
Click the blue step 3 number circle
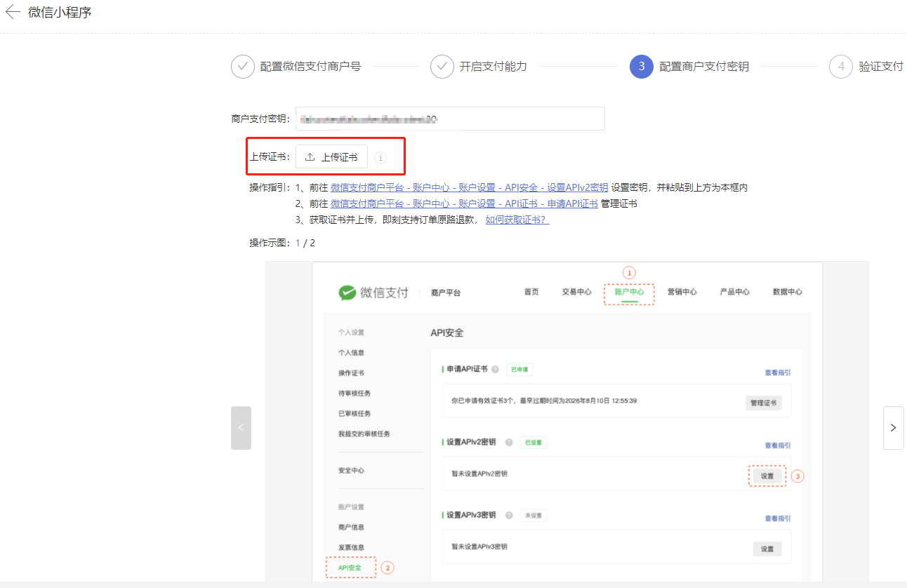pyautogui.click(x=642, y=67)
